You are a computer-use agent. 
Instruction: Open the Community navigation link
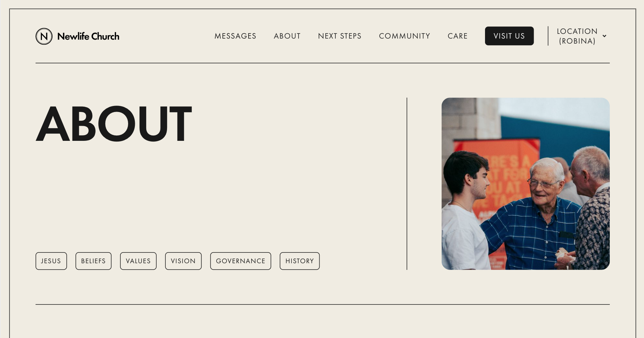click(x=405, y=36)
